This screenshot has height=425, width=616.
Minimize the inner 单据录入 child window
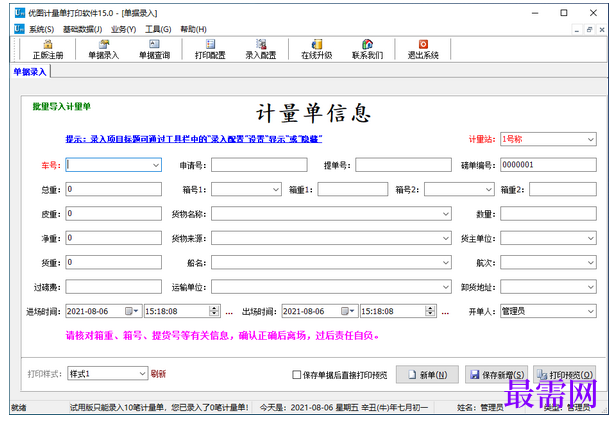pos(577,30)
